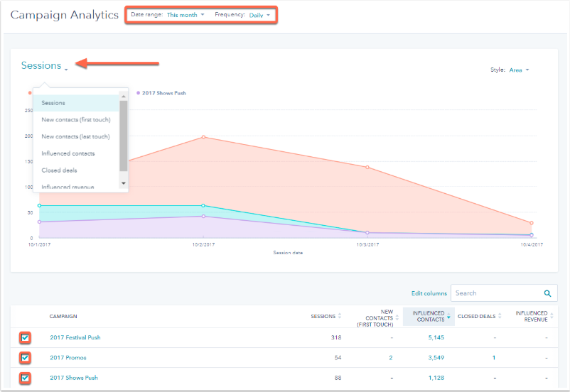This screenshot has width=570, height=392.
Task: Sort by Influenced Contacts column arrows
Action: pyautogui.click(x=448, y=316)
